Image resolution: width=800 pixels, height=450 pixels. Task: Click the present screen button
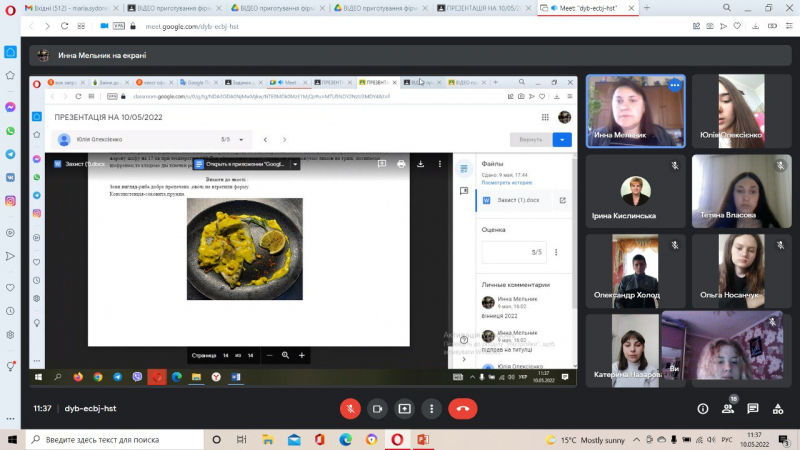coord(405,409)
